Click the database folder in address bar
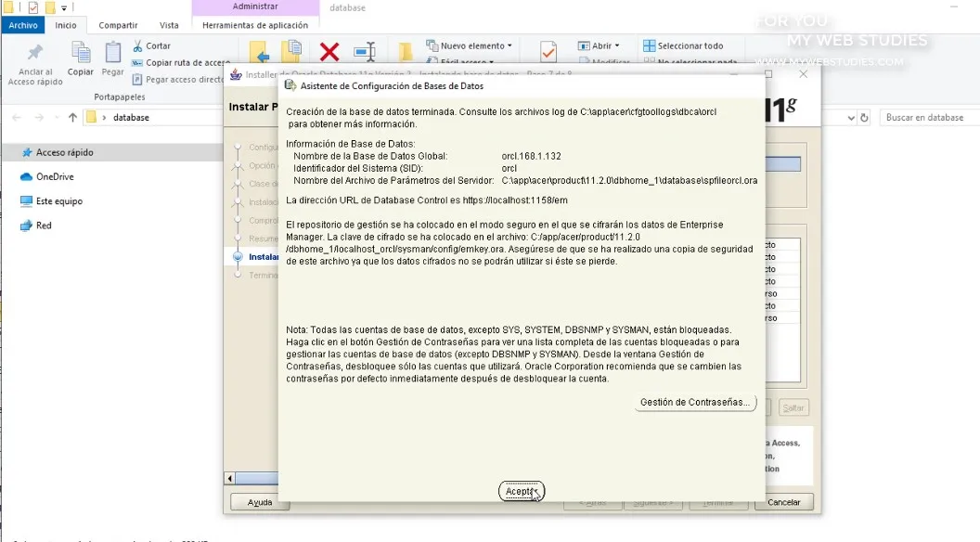Viewport: 980px width, 542px height. (x=131, y=118)
